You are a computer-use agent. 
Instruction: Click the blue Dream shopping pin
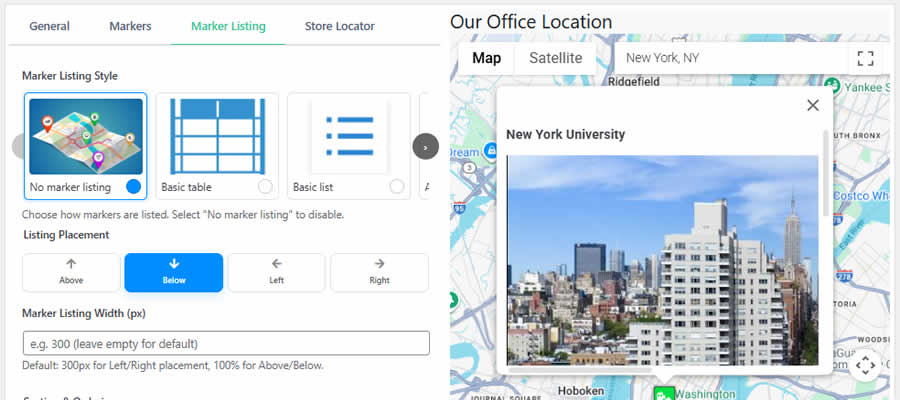coord(490,151)
